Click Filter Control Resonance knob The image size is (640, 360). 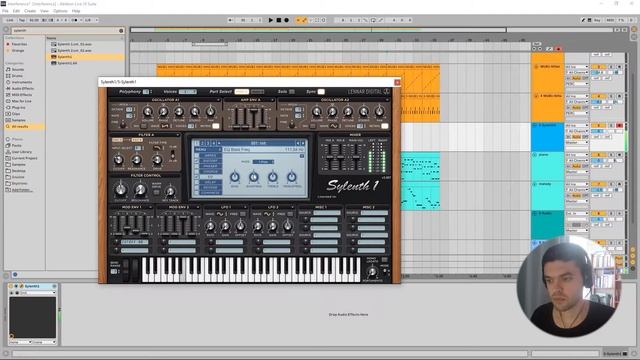140,189
